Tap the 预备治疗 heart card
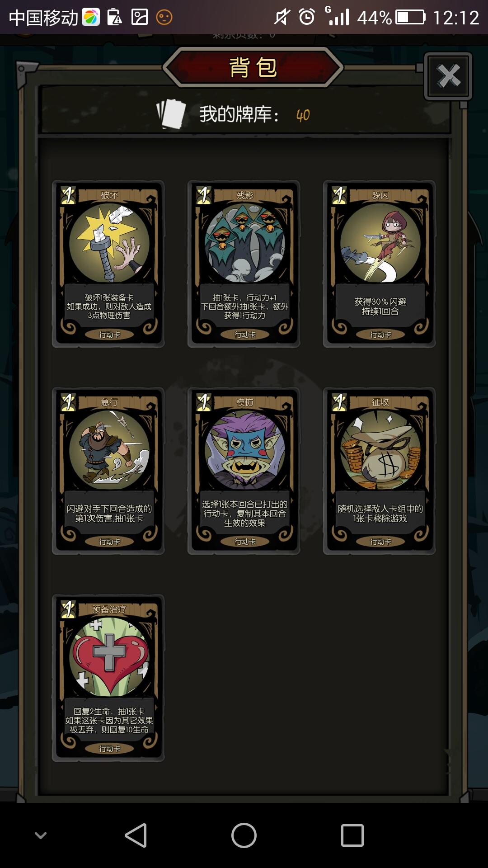Image resolution: width=488 pixels, height=868 pixels. (108, 678)
